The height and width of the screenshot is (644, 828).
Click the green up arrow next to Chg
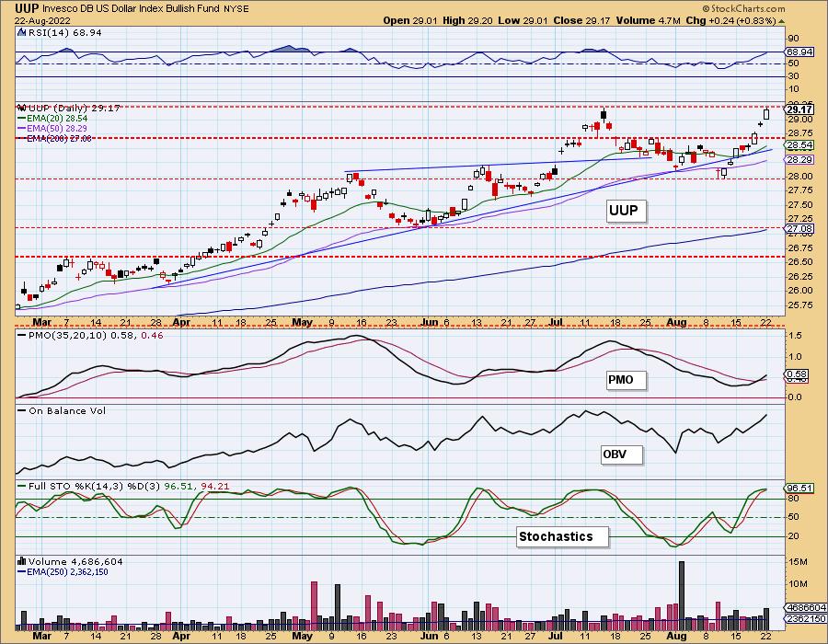[x=781, y=21]
